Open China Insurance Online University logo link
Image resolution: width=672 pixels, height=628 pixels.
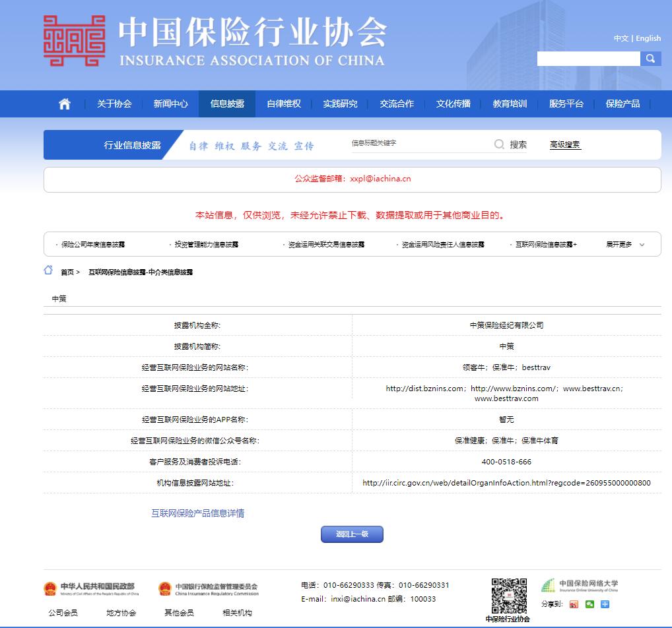pos(580,586)
